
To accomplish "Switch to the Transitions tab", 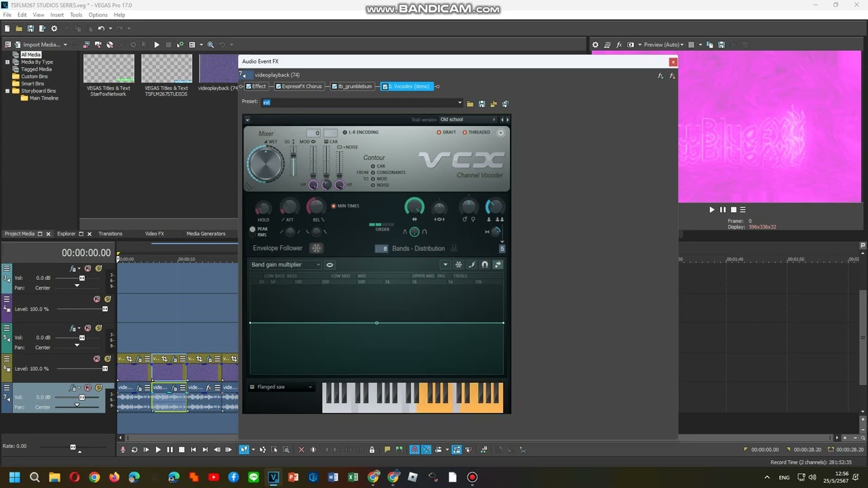I will pyautogui.click(x=111, y=234).
